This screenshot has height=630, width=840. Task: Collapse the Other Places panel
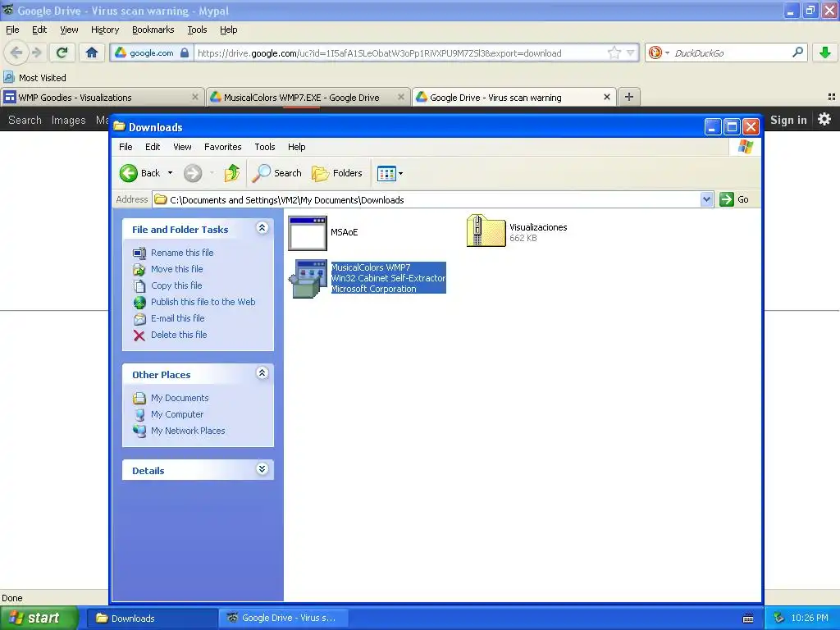click(262, 373)
